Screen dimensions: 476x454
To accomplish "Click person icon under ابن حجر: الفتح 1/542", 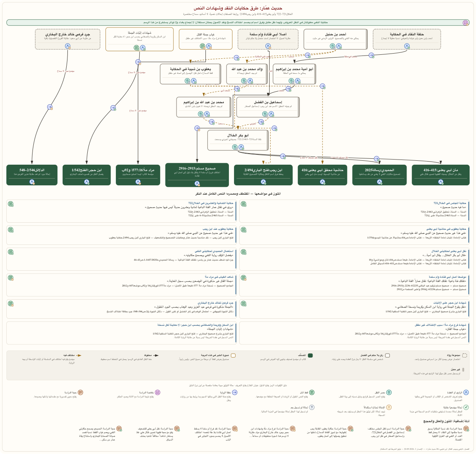I will pos(86,182).
